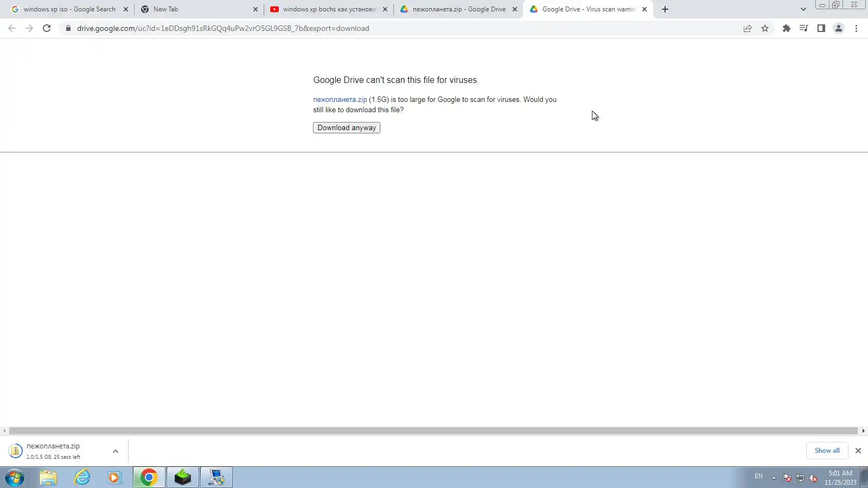The height and width of the screenshot is (488, 868).
Task: Click the Google Chrome taskbar icon
Action: click(x=149, y=478)
